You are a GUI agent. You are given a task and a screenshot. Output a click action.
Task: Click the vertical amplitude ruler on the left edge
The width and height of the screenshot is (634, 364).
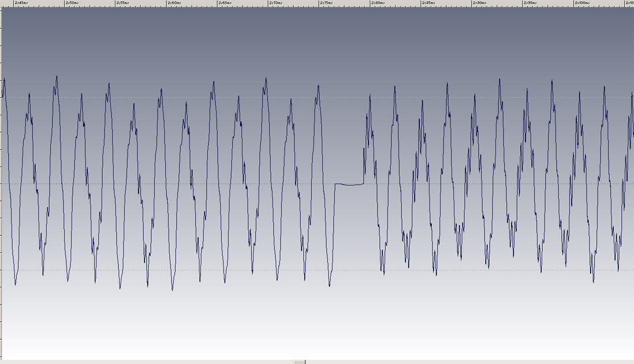[x=1, y=173]
